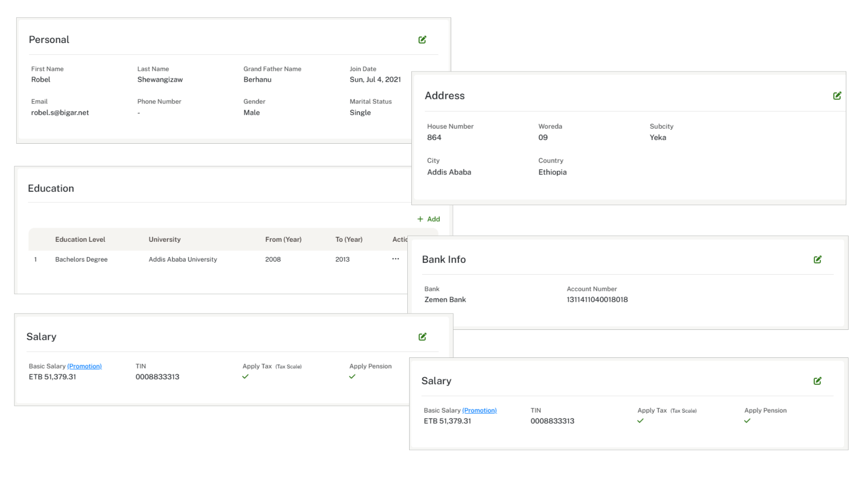Click the To (Year) column header
868x488 pixels.
349,239
